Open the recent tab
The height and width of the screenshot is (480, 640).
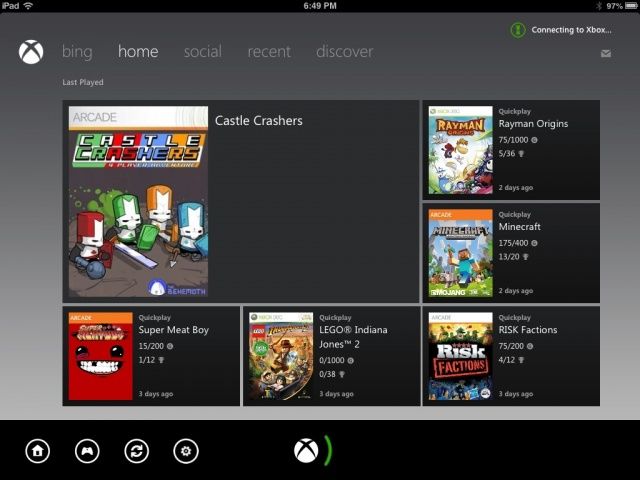(x=269, y=52)
